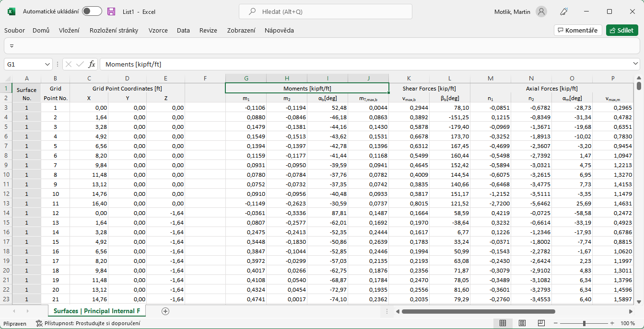The image size is (644, 329).
Task: Click the Accessibility checker icon in status bar
Action: (x=39, y=323)
